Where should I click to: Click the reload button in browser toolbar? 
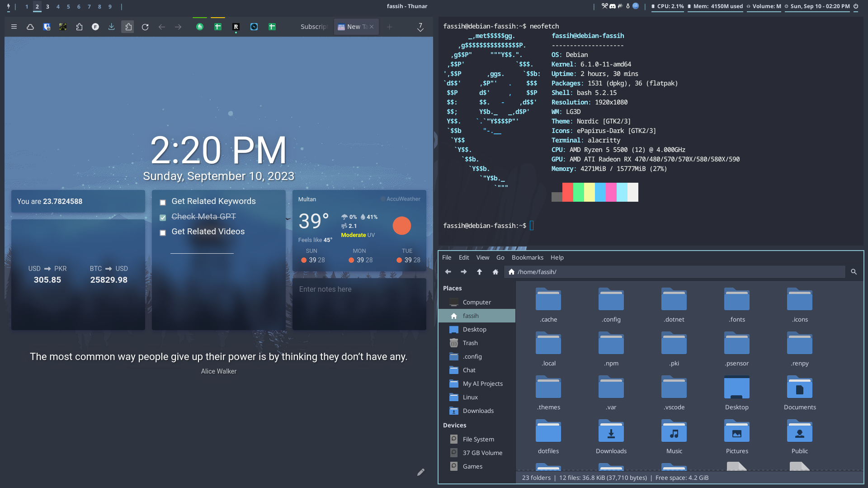pyautogui.click(x=145, y=27)
